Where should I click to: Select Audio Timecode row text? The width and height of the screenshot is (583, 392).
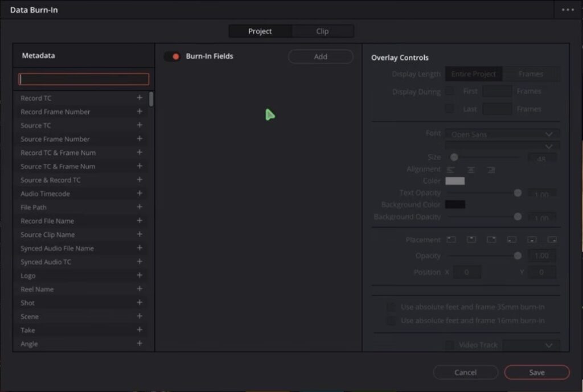coord(45,193)
